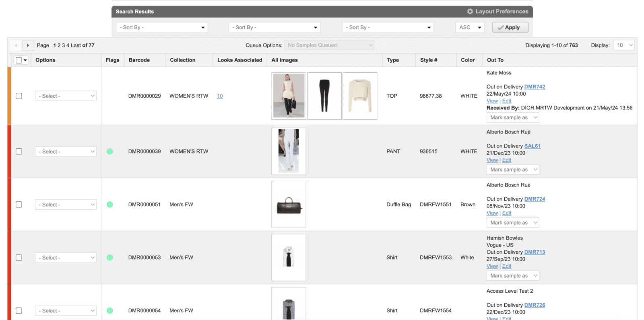Open the ASC sort order dropdown
Screen dimensions: 644x320
point(470,27)
